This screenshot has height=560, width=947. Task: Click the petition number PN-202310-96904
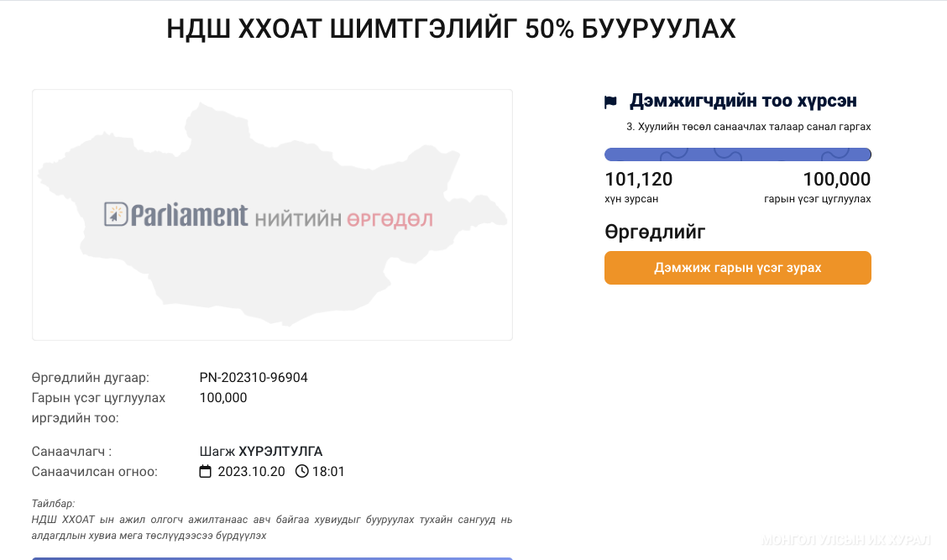[x=254, y=378]
